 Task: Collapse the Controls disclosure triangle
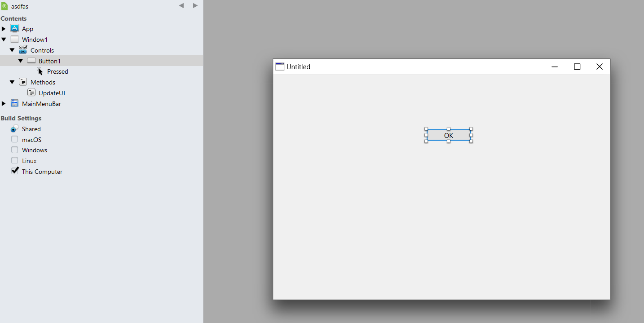pyautogui.click(x=12, y=50)
